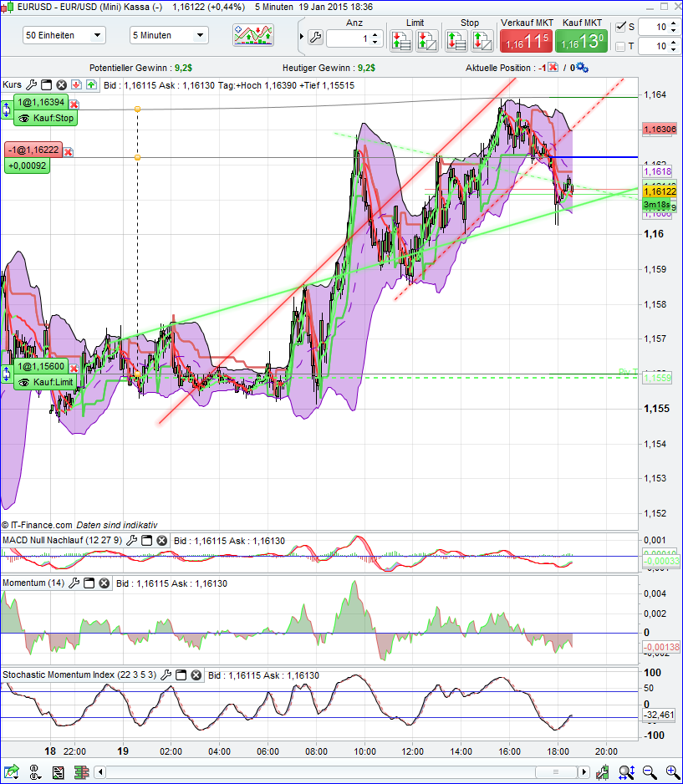Select the red Stop sell order icon

456,39
